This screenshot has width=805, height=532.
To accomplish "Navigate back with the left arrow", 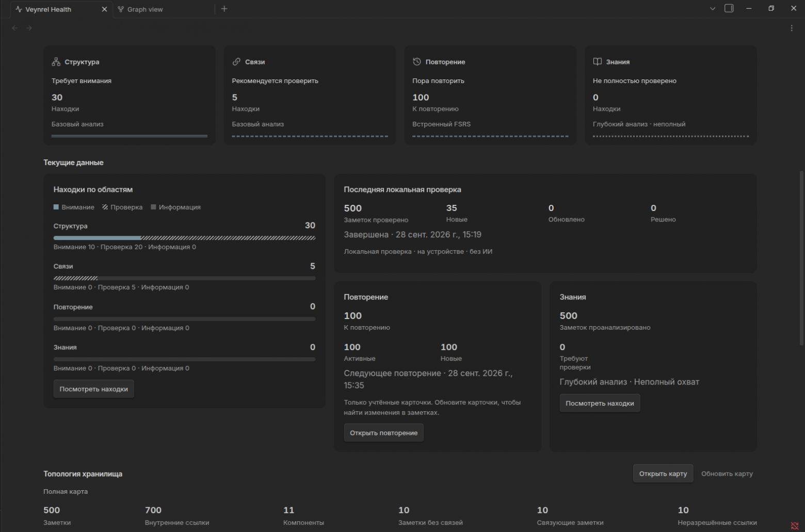I will [15, 28].
